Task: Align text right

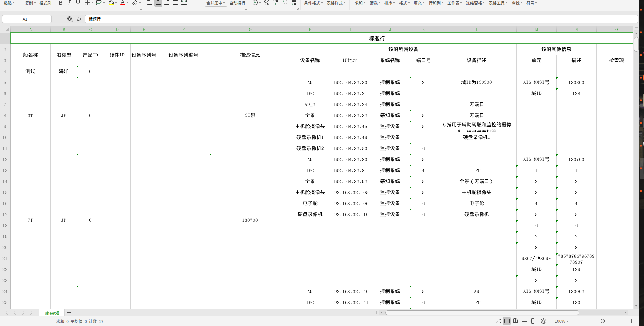Action: pyautogui.click(x=167, y=3)
